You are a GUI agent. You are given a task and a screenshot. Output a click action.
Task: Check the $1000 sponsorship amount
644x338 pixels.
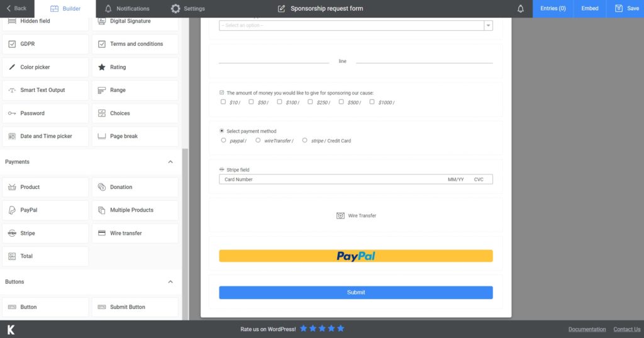tap(372, 101)
